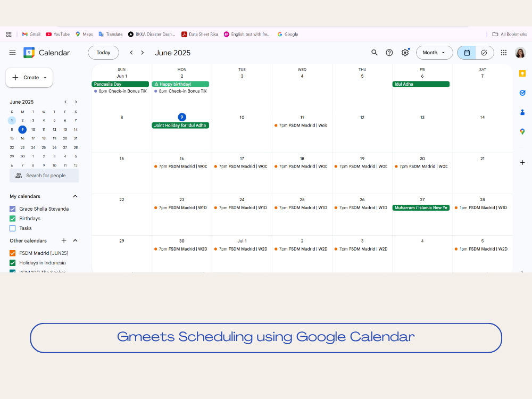Click the Today button
The image size is (532, 399).
click(104, 53)
